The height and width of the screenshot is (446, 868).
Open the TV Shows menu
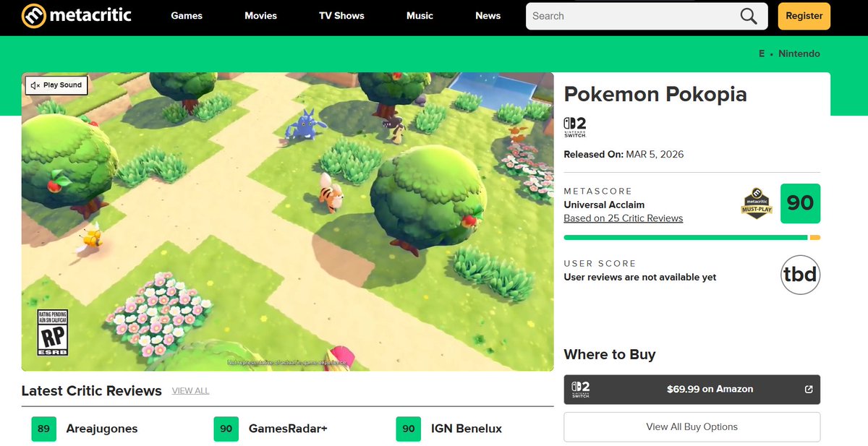click(341, 16)
